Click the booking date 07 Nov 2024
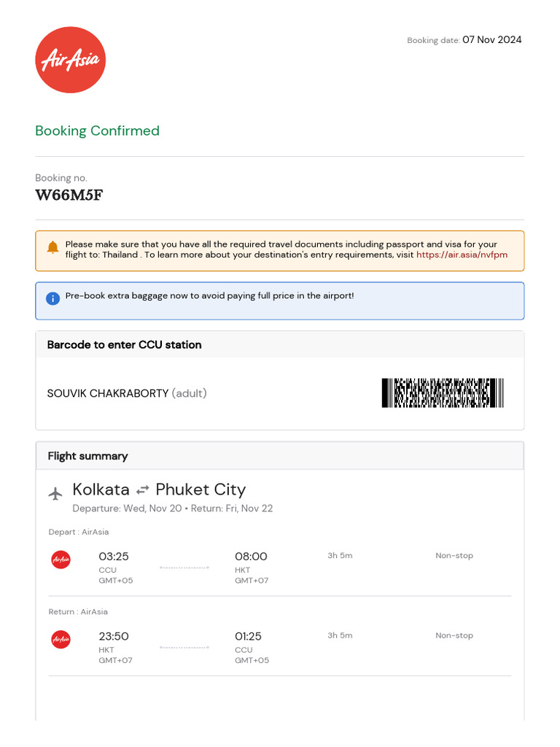560x747 pixels. 491,40
